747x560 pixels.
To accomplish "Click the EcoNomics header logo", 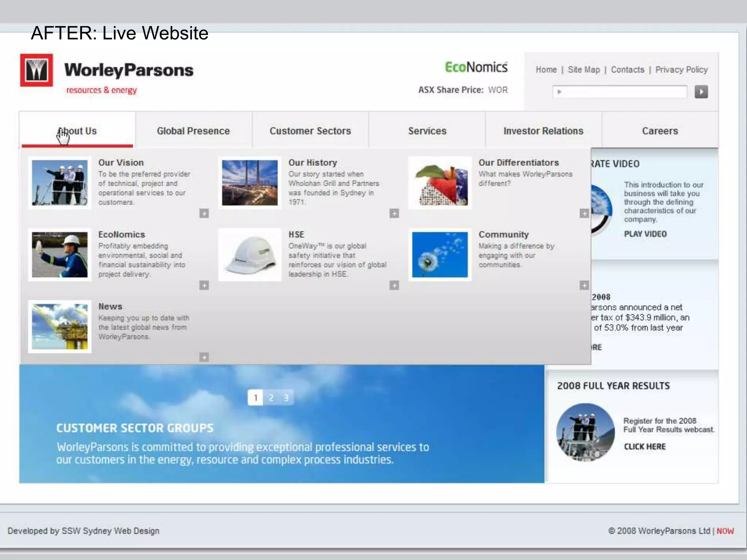I will [476, 67].
